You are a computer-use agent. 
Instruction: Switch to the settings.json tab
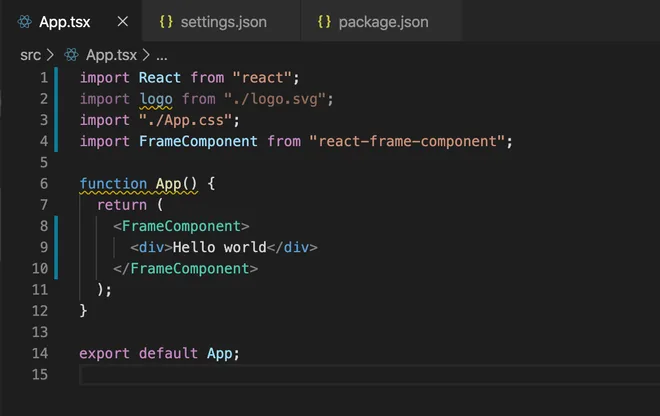tap(221, 21)
